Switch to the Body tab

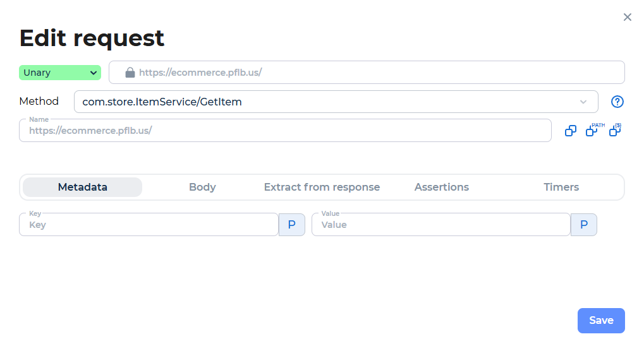pos(202,187)
